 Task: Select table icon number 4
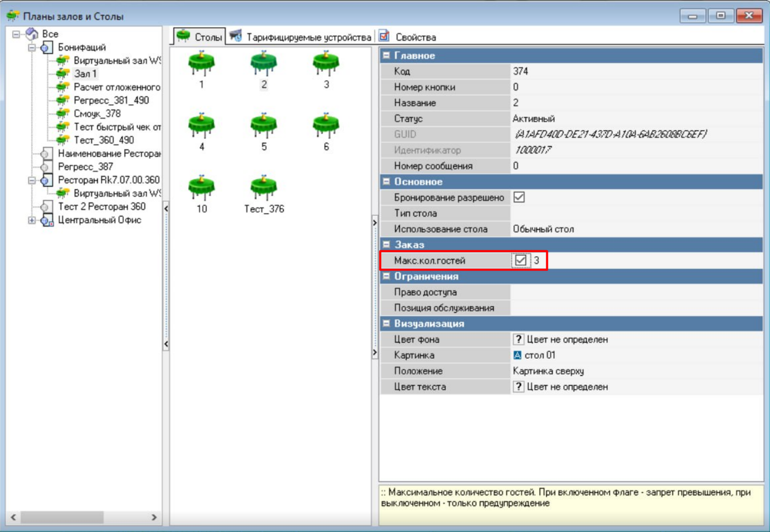pos(201,126)
